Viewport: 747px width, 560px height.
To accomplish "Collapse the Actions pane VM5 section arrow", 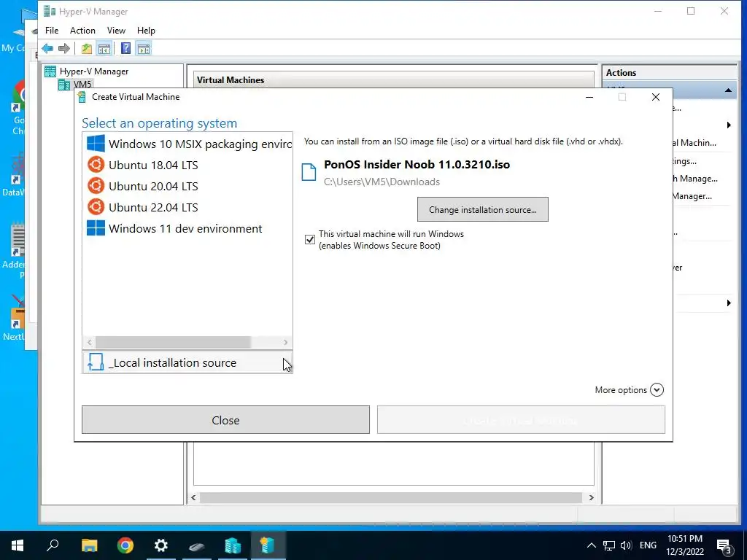I will pyautogui.click(x=729, y=90).
